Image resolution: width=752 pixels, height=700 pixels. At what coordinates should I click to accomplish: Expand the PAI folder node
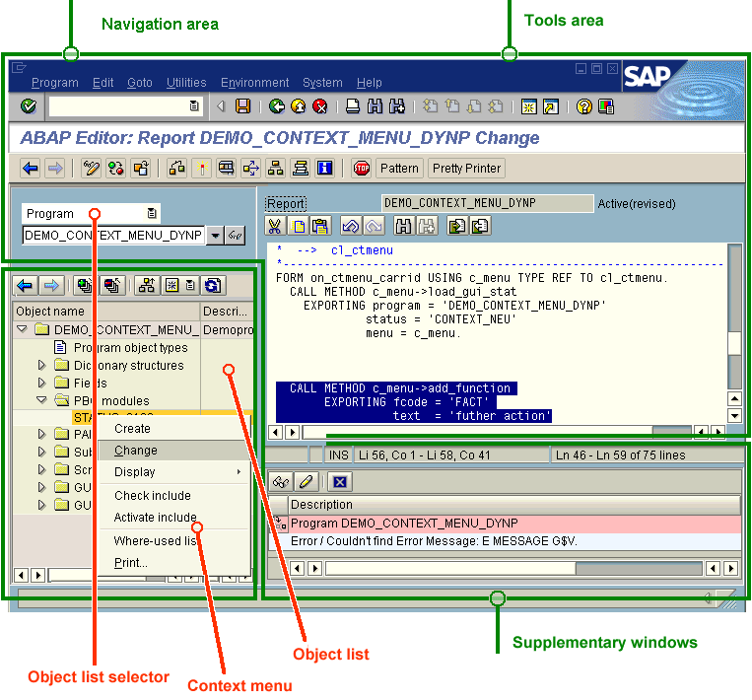[x=42, y=434]
